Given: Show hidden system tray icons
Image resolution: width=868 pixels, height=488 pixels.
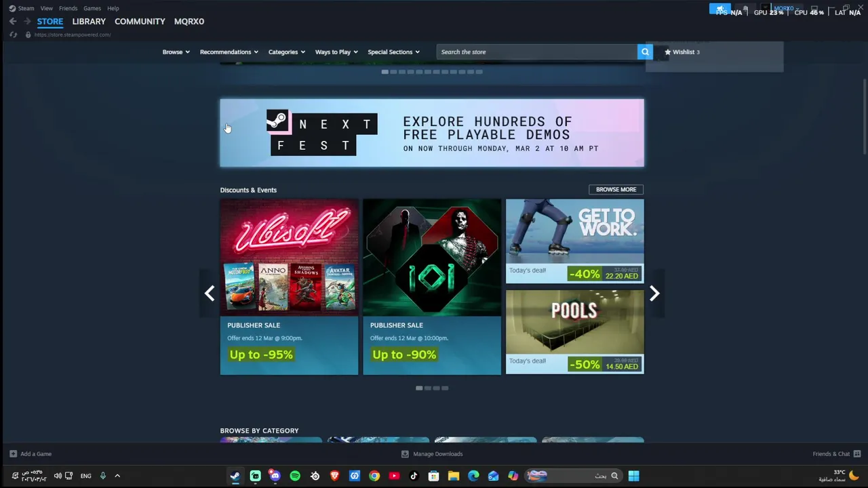Looking at the screenshot, I should click(117, 476).
